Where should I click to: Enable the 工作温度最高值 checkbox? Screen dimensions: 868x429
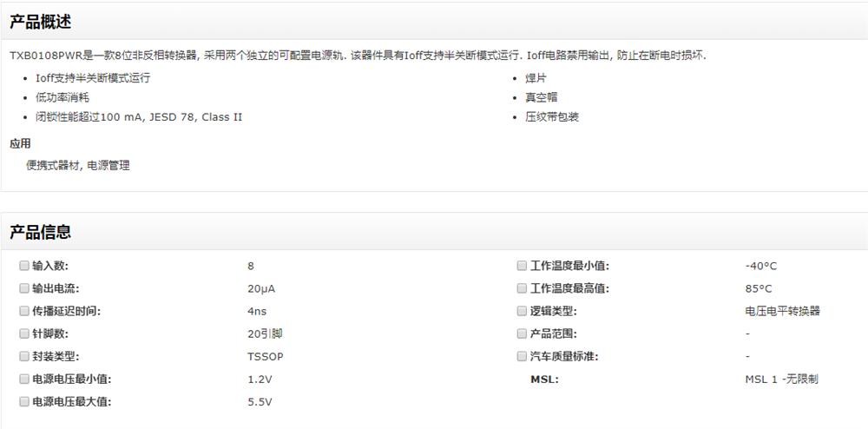pos(522,288)
